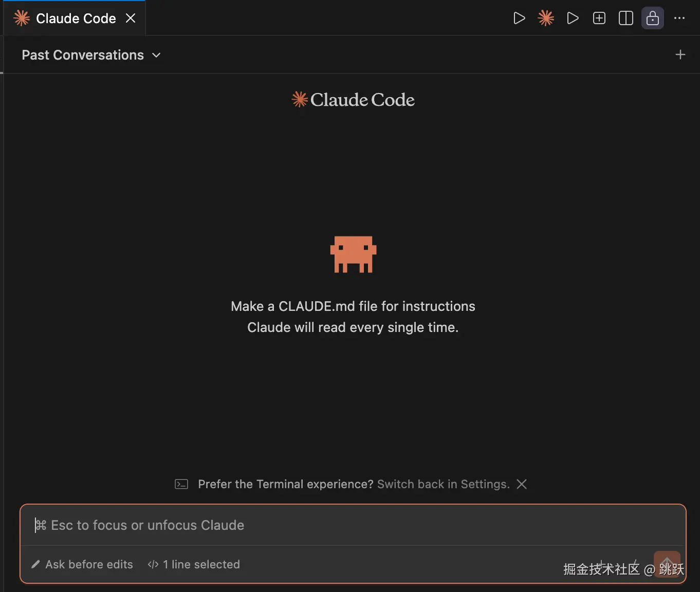The width and height of the screenshot is (700, 592).
Task: Click the play icon left of the toolbar Claude icon
Action: tap(519, 18)
